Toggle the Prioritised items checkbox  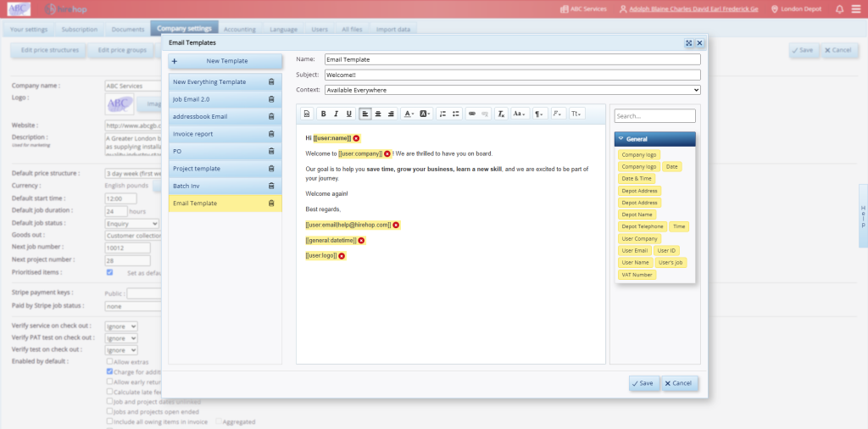click(x=109, y=272)
